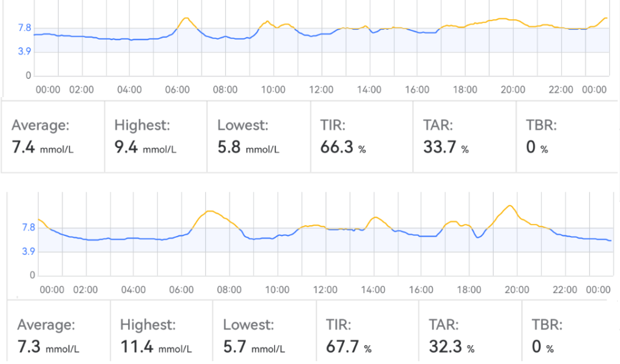Image resolution: width=620 pixels, height=364 pixels.
Task: Open the Lowest 5.8 mmol/L stat
Action: (x=259, y=136)
